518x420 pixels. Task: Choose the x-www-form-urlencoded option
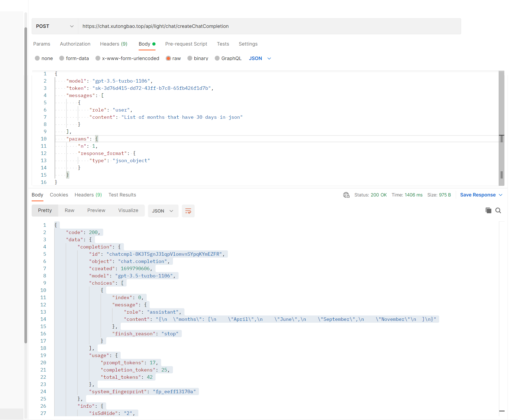pos(98,58)
